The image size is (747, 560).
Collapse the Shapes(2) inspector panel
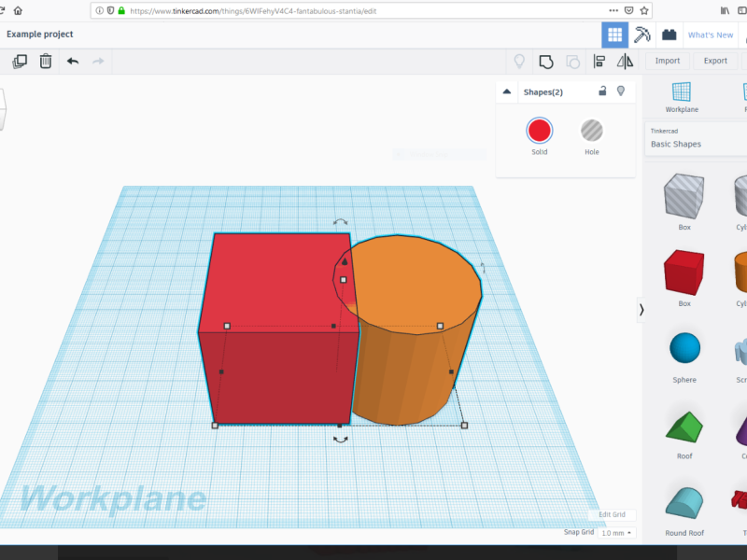click(507, 91)
